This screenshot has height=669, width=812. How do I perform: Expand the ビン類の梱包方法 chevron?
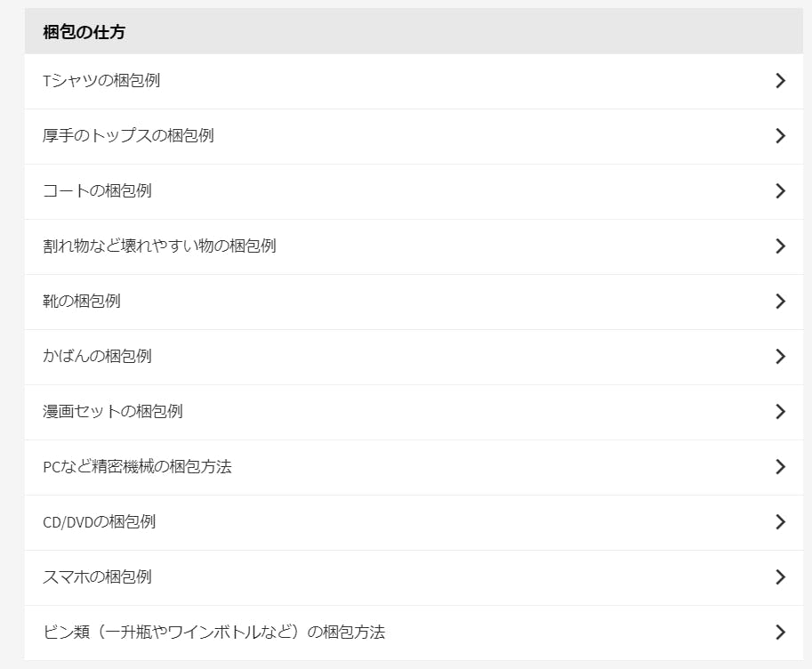tap(780, 633)
